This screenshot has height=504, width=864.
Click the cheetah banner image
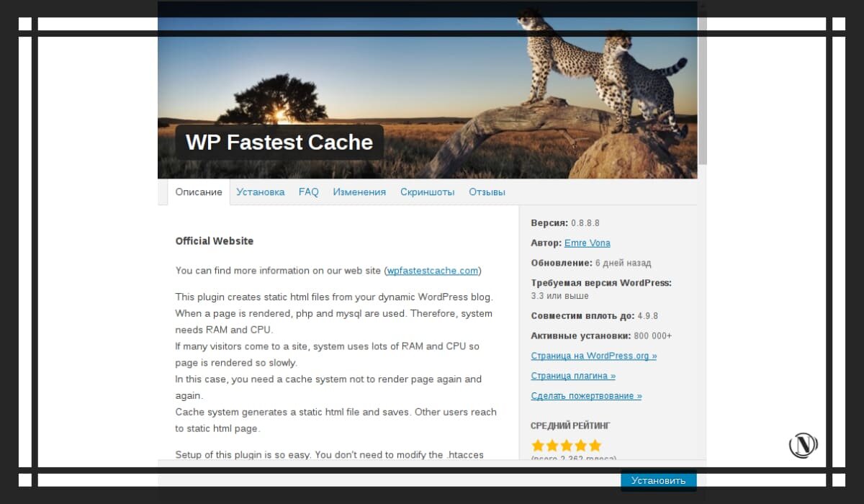[427, 90]
